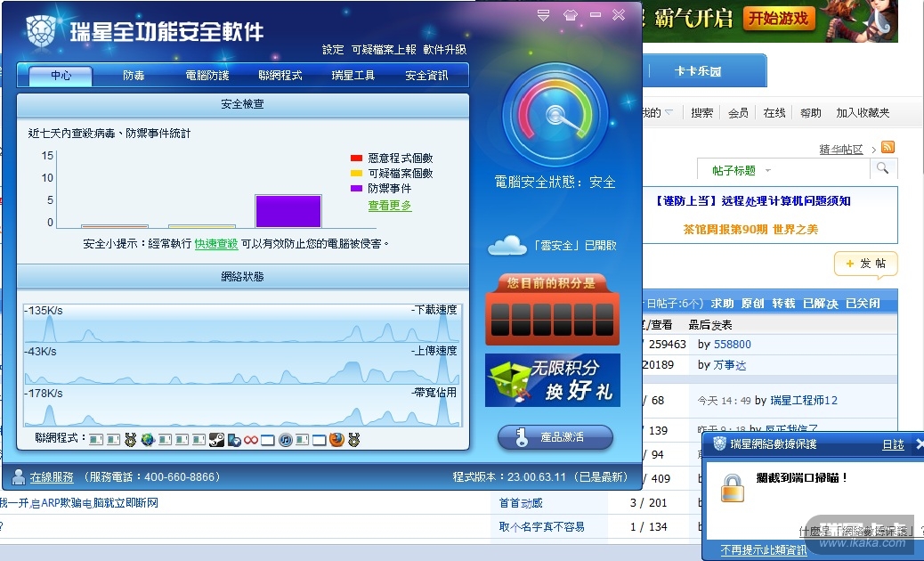
Task: Filter forum posts by 求助
Action: (722, 304)
